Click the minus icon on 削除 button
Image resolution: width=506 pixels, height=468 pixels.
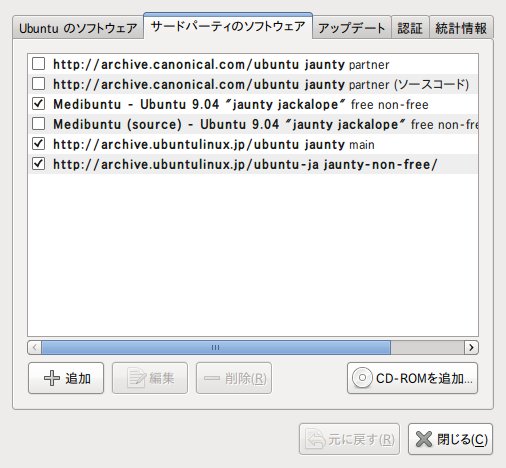[212, 378]
